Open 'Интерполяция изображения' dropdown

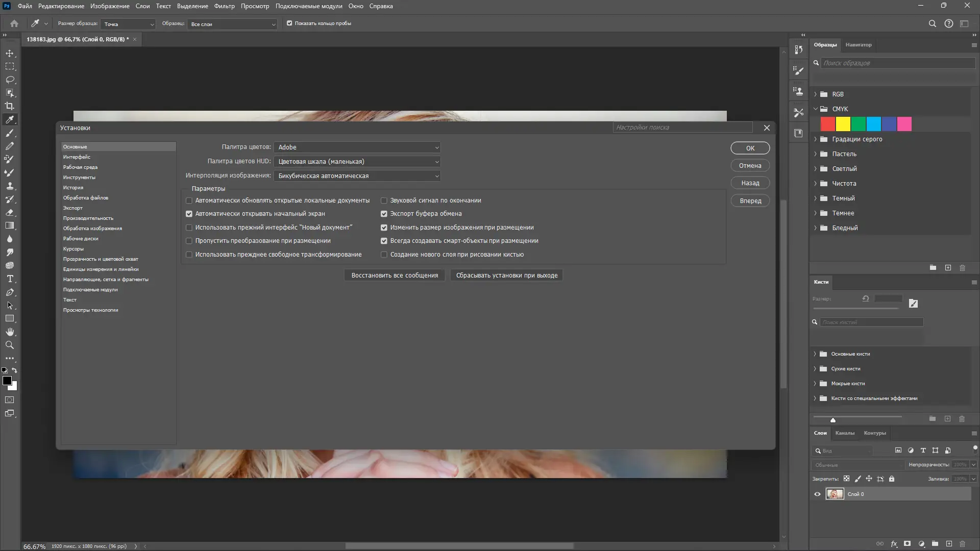tap(357, 176)
